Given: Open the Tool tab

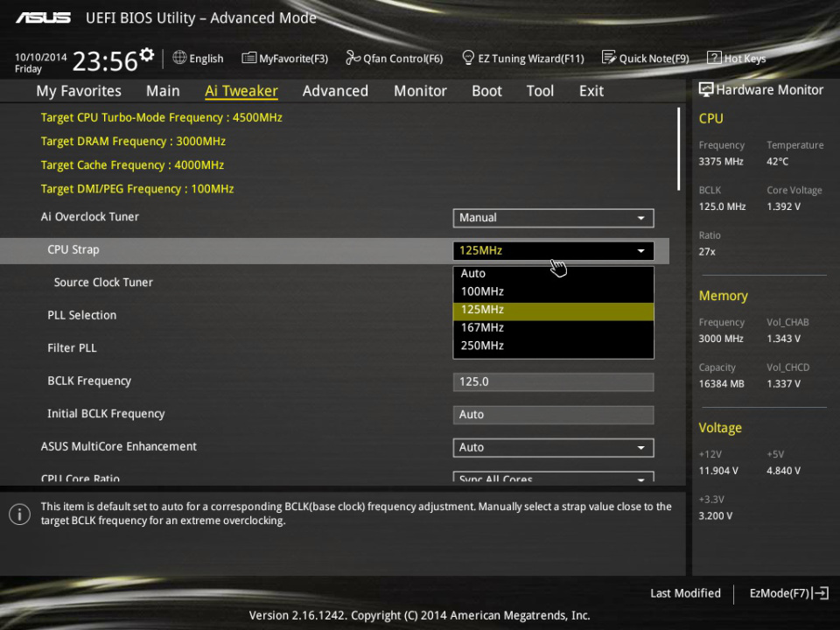Looking at the screenshot, I should point(540,91).
